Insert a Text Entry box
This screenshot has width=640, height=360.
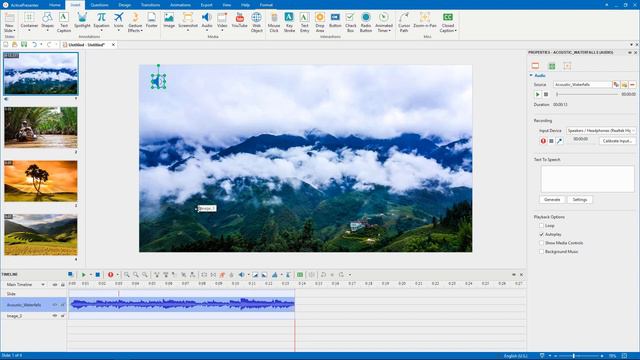click(304, 22)
